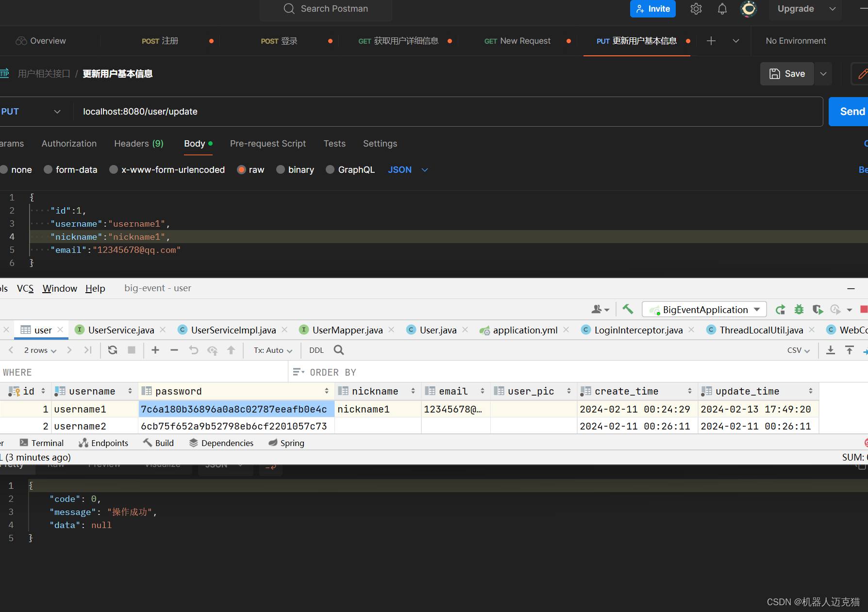Select the raw body type radio
Viewport: 868px width, 612px height.
tap(241, 169)
